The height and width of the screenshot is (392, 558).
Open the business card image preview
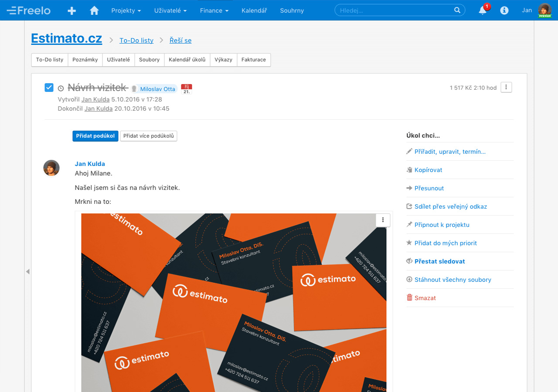coord(234,303)
